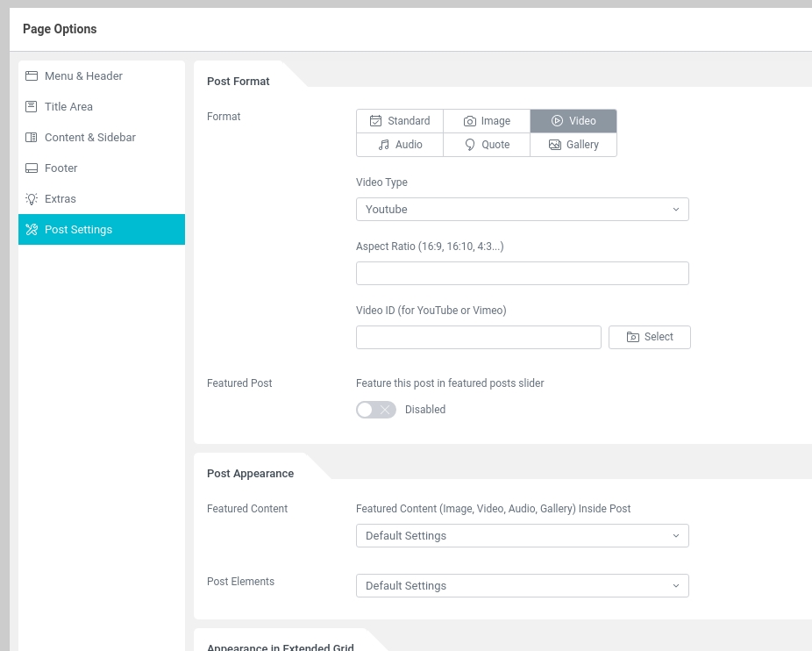The width and height of the screenshot is (812, 651).
Task: Click the camera icon for Image format
Action: click(470, 121)
